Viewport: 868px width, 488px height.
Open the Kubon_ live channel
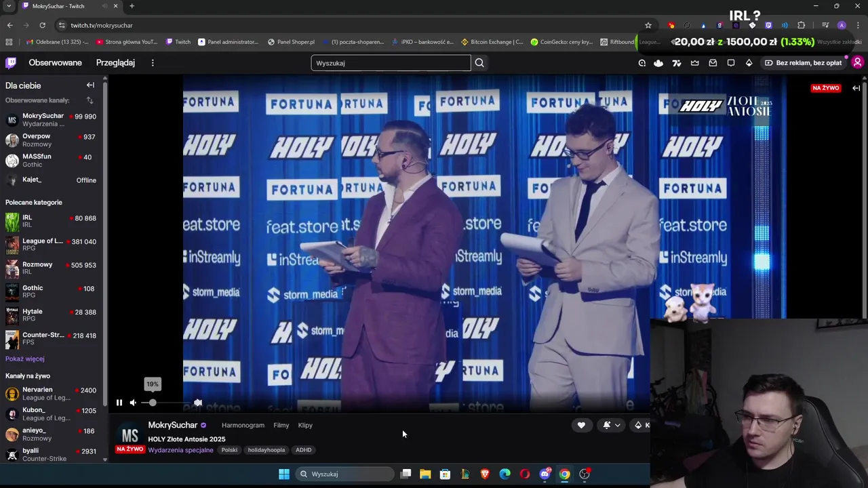52,414
